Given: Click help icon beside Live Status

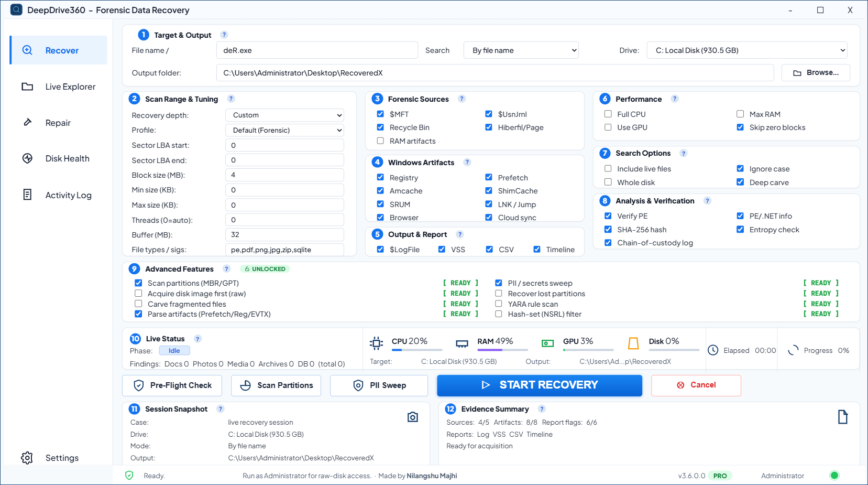Looking at the screenshot, I should coord(197,339).
